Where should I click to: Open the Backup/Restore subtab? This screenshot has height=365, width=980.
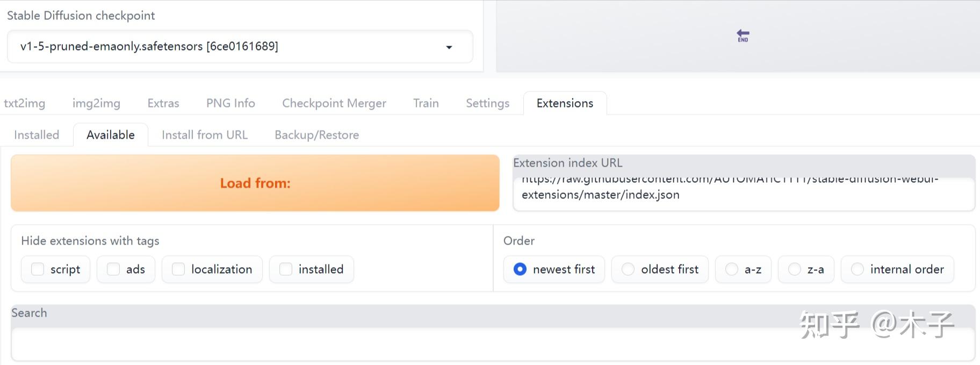[316, 135]
